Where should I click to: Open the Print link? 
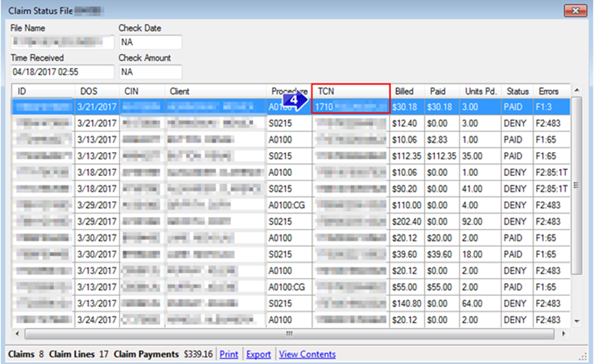click(228, 354)
